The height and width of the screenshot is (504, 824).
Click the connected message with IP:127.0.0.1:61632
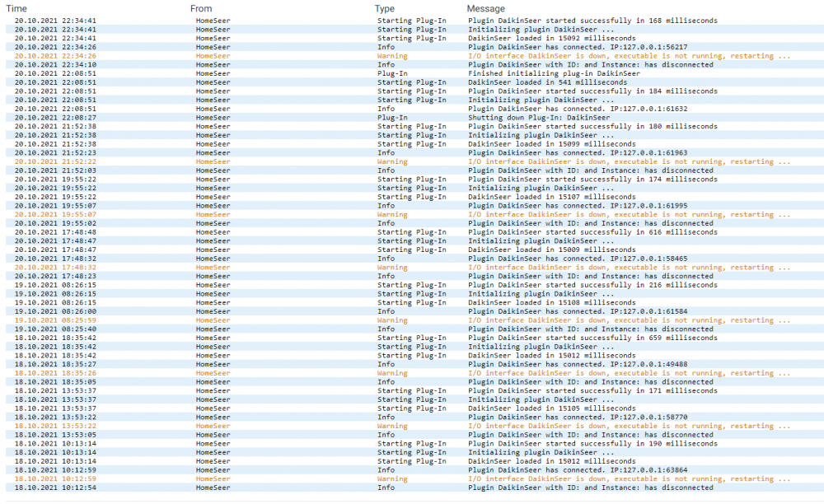[x=566, y=109]
